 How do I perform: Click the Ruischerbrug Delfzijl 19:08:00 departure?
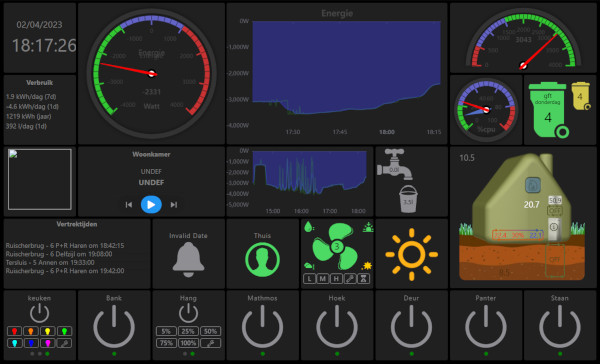(x=59, y=254)
